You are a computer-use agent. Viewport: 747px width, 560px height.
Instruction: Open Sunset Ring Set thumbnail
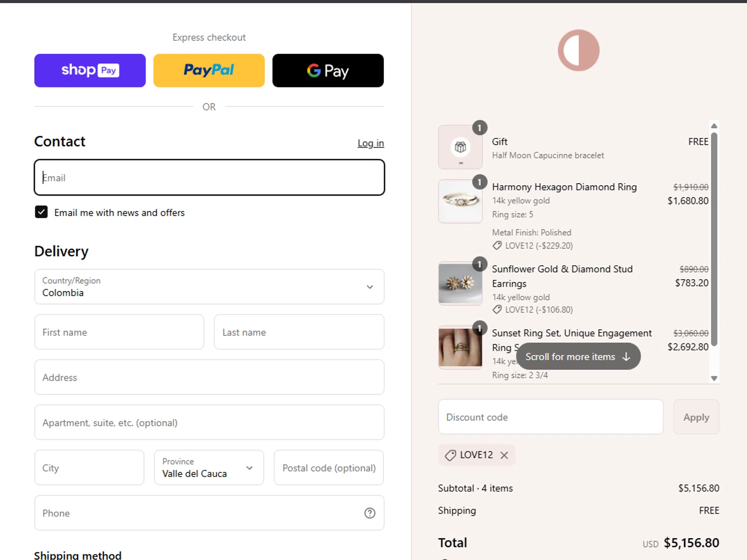(x=460, y=347)
